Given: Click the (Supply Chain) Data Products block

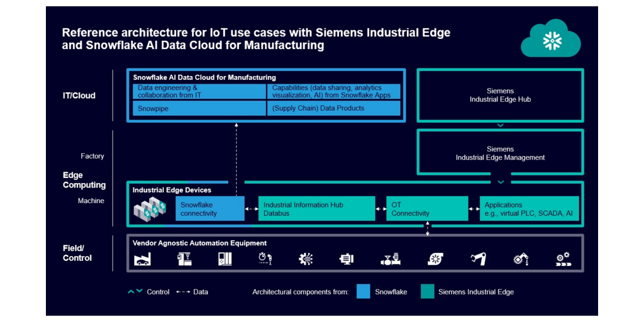Looking at the screenshot, I should point(334,108).
